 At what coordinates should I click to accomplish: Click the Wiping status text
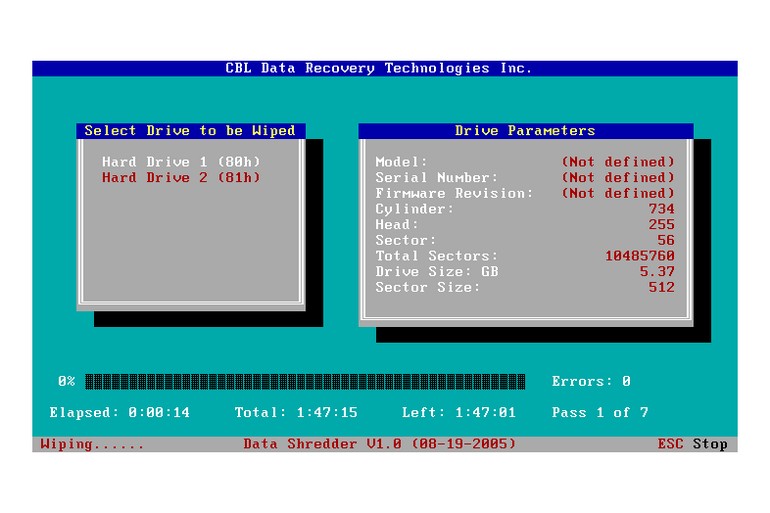pyautogui.click(x=92, y=444)
